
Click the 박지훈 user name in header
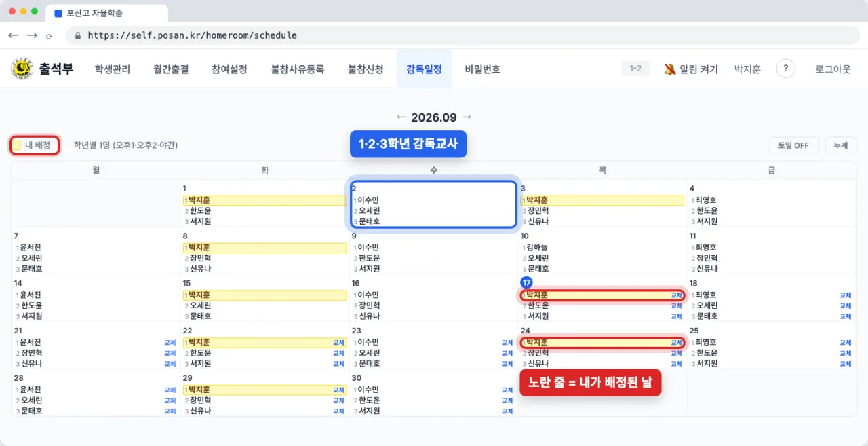[747, 69]
